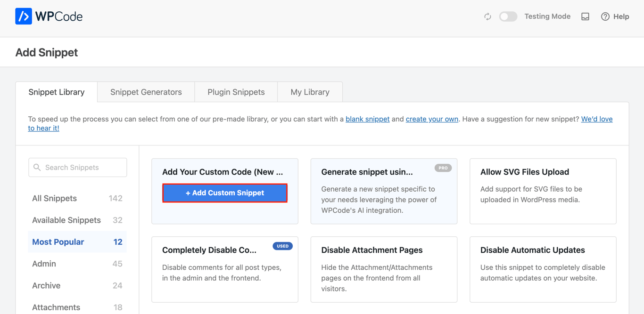Select the Help text next to question icon
Viewport: 644px width, 314px height.
pos(621,16)
